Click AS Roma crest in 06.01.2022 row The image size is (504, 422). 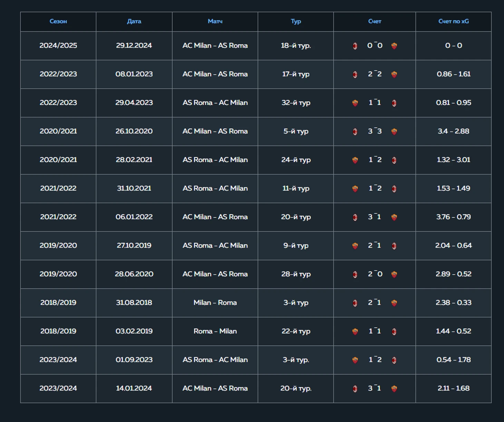coord(394,217)
